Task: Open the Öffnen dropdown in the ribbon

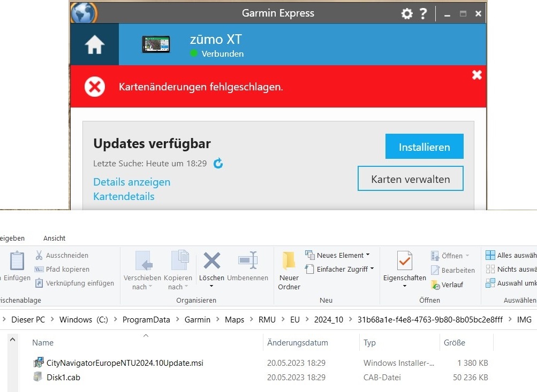Action: coord(450,256)
